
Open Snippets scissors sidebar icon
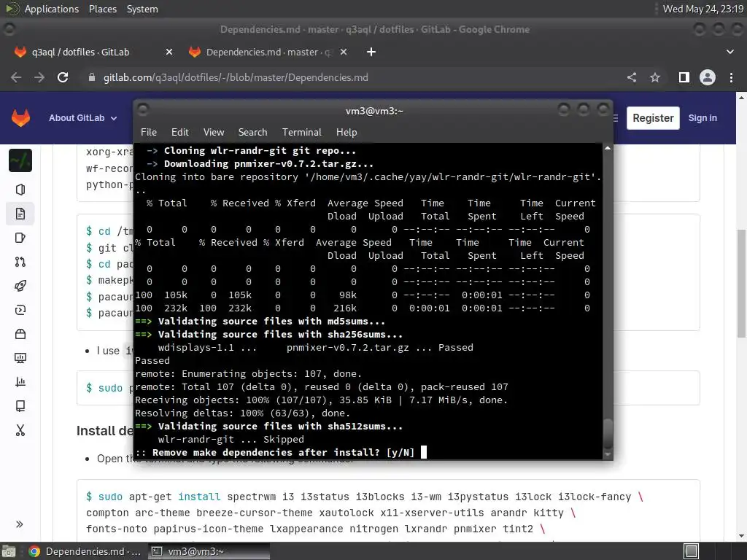click(x=20, y=430)
